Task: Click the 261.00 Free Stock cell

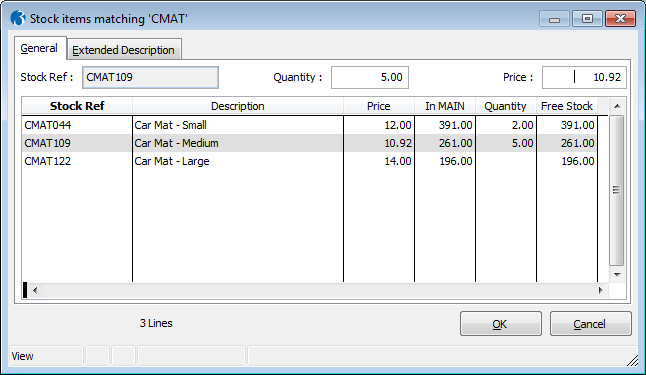Action: coord(567,143)
